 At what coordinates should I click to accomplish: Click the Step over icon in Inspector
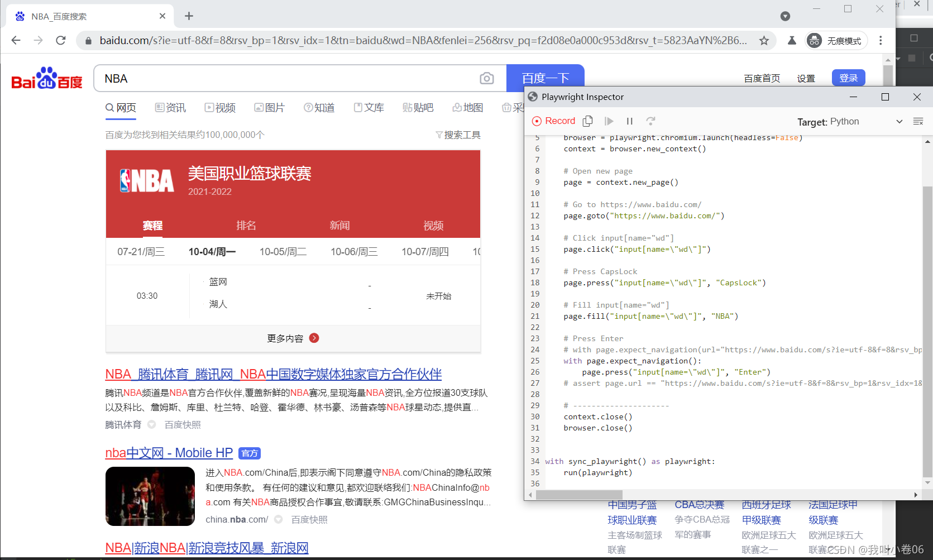650,121
